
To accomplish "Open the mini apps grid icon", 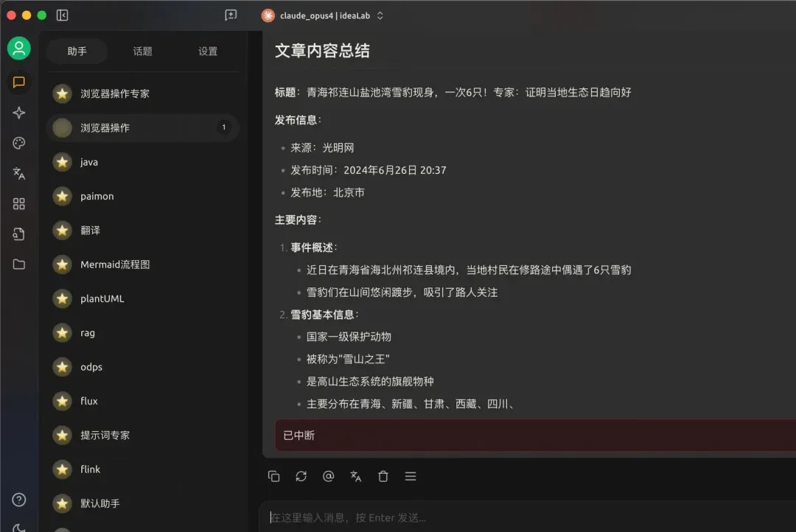I will click(18, 204).
